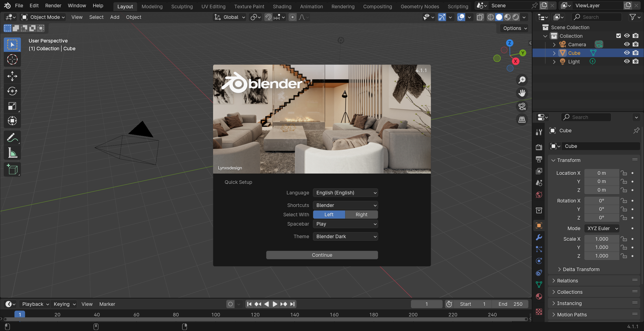The height and width of the screenshot is (331, 644).
Task: Activate the Annotate pencil tool
Action: tap(12, 138)
